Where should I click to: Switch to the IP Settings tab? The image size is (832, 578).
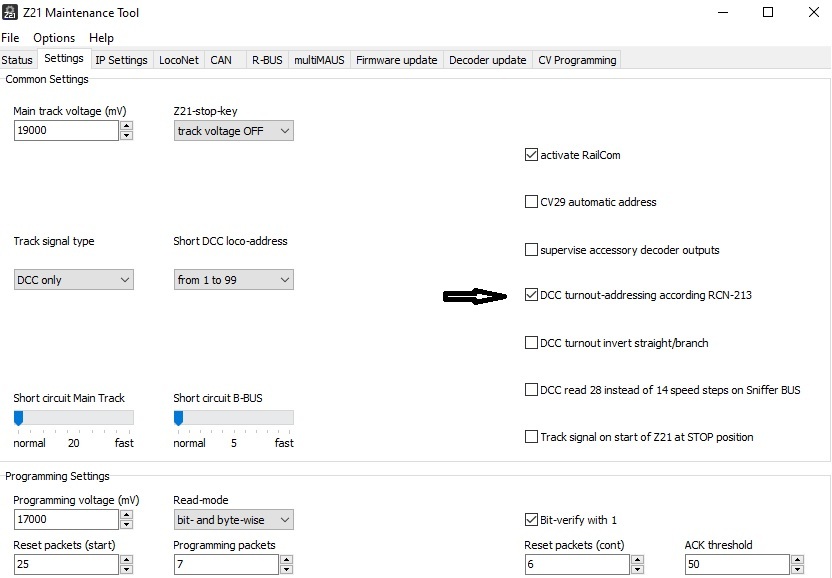pyautogui.click(x=122, y=60)
